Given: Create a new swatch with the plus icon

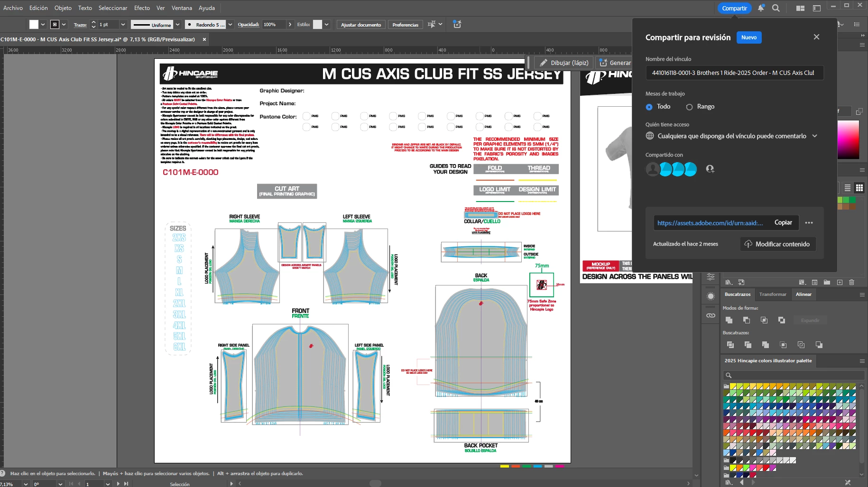Looking at the screenshot, I should click(840, 282).
